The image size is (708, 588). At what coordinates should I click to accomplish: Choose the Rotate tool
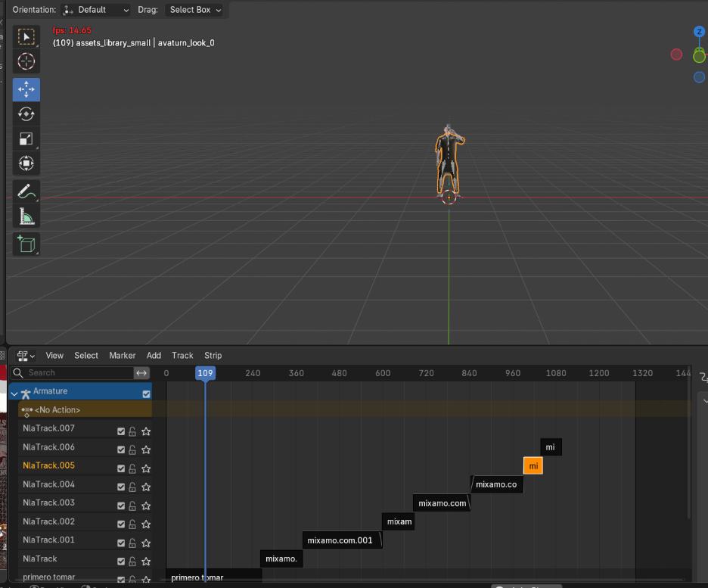click(x=26, y=114)
